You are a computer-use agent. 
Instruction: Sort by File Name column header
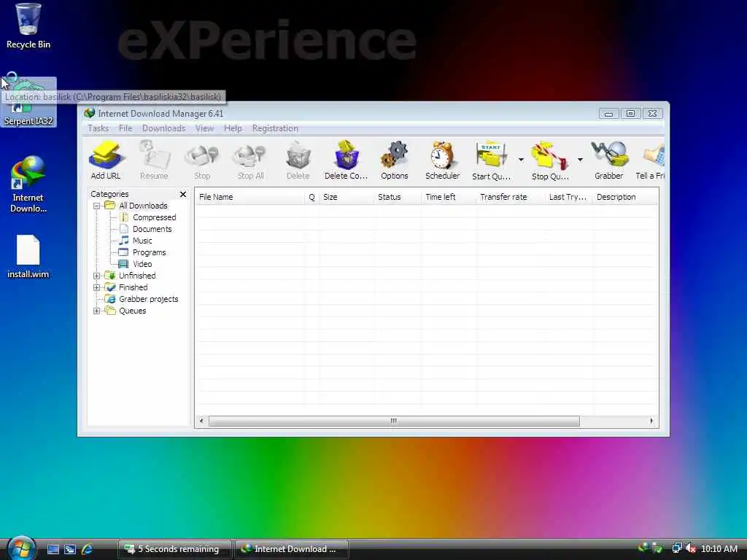[x=250, y=197]
